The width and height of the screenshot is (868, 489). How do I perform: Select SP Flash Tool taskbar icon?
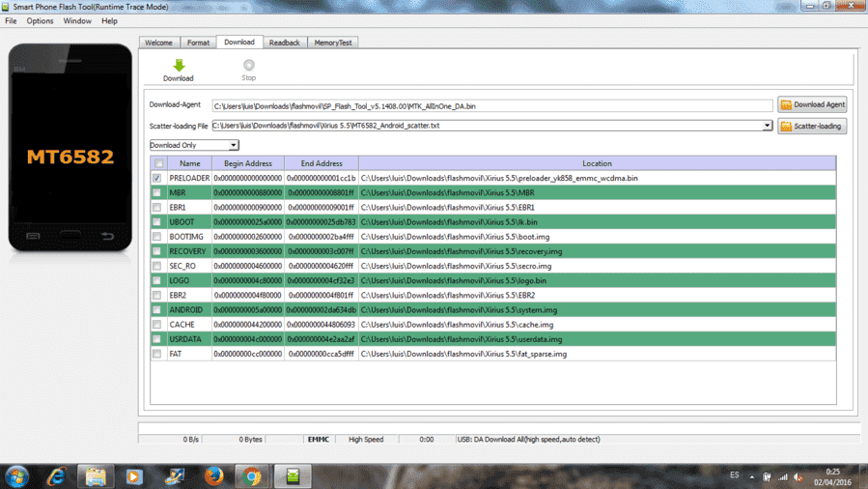click(x=293, y=476)
